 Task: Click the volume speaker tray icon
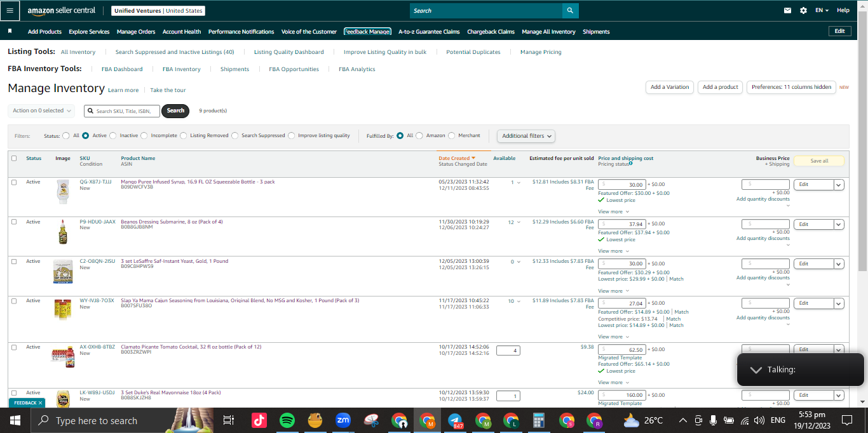(x=759, y=420)
